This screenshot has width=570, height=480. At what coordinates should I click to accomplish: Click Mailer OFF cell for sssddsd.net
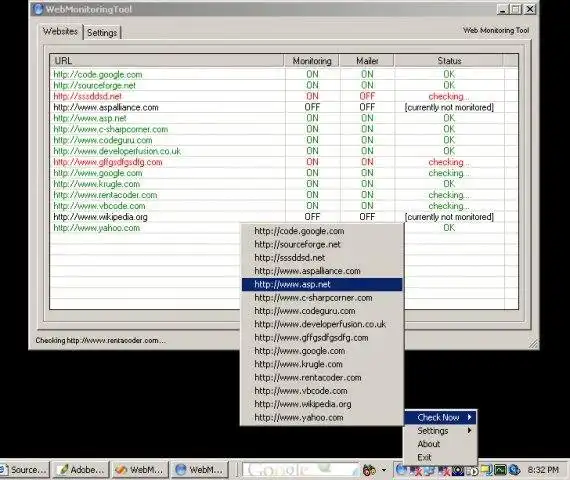(x=367, y=96)
